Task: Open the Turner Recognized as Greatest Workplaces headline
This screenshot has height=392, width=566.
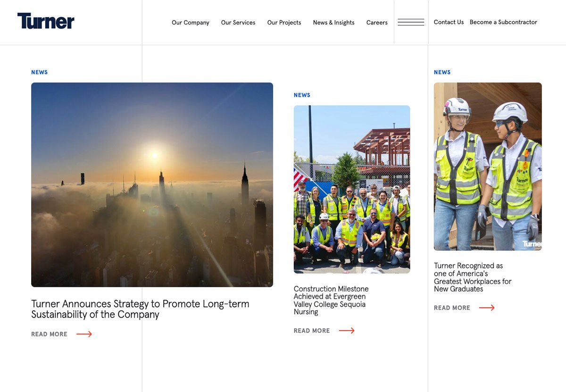Action: (473, 277)
